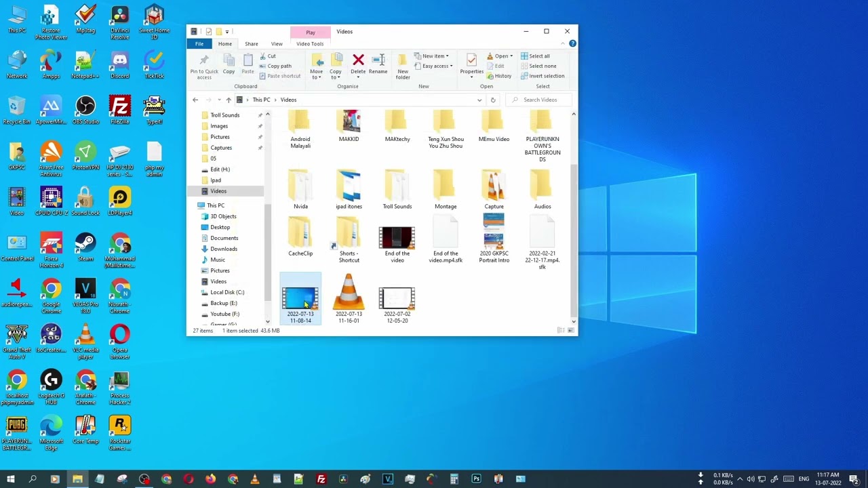Select Local Disk (C:) in navigation pane
This screenshot has height=488, width=868.
[x=227, y=292]
